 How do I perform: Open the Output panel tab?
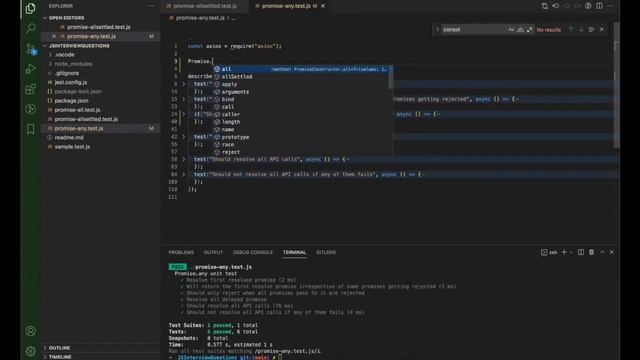point(213,252)
